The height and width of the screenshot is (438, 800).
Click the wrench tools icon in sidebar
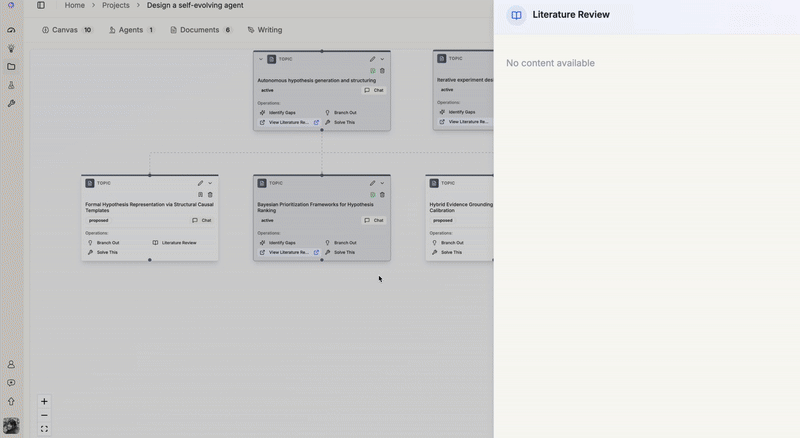(11, 103)
